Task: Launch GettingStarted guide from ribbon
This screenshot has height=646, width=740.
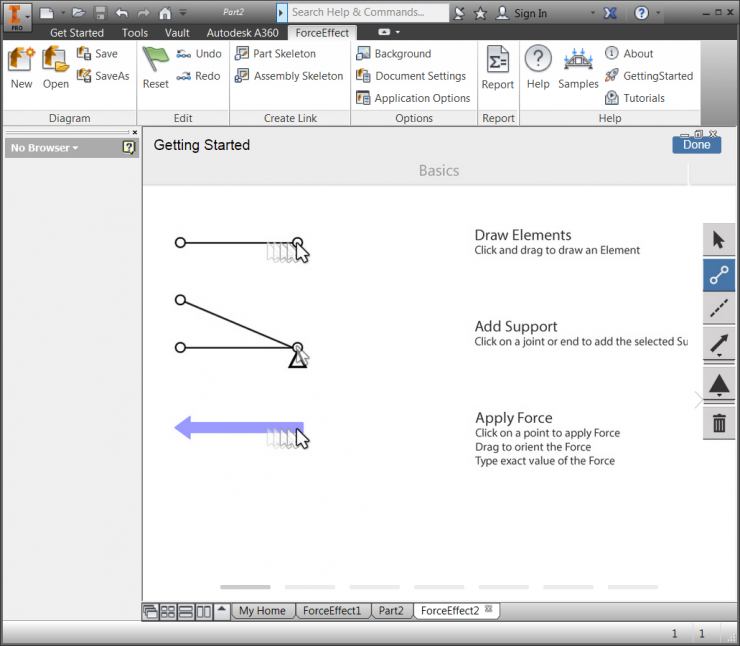Action: 649,76
